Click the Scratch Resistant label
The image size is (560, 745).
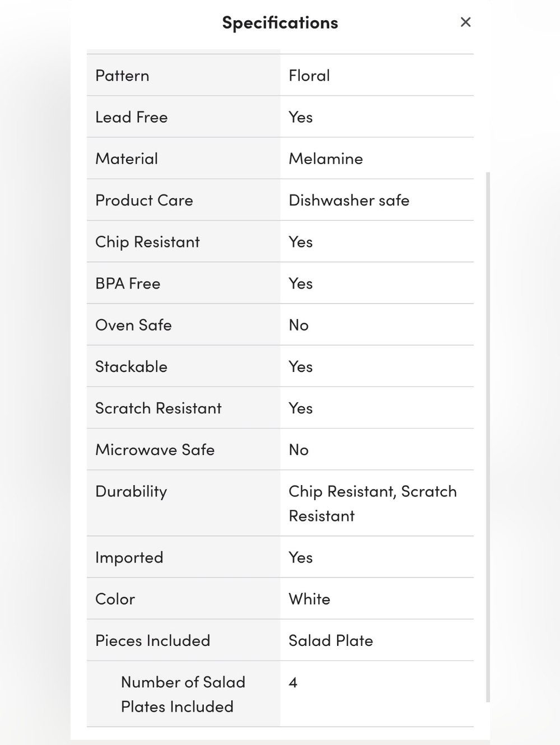[x=158, y=408]
